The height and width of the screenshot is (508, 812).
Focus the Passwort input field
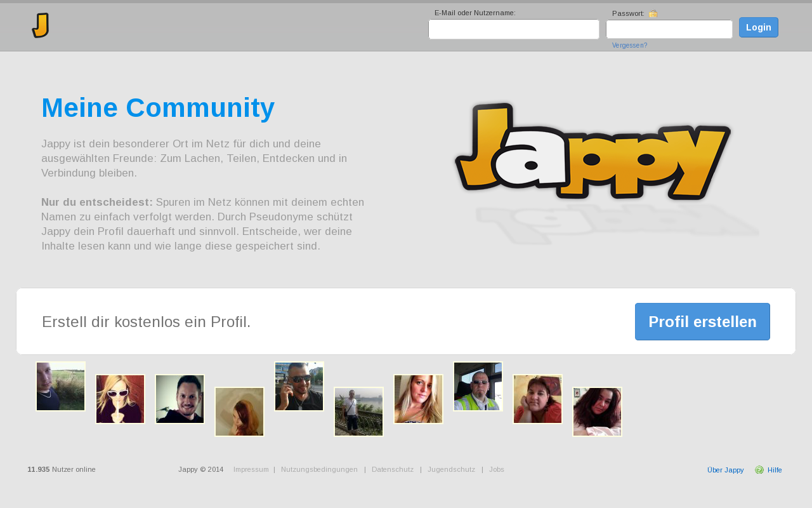tap(669, 29)
